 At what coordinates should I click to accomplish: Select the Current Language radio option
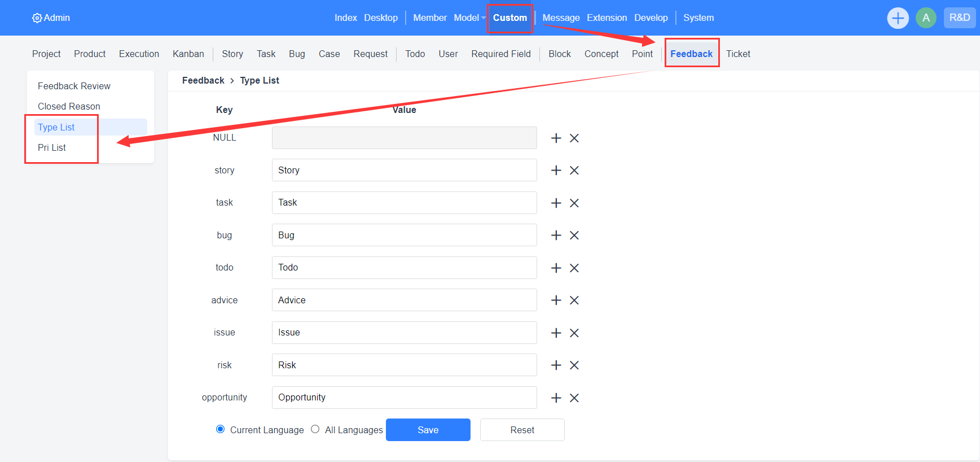(x=221, y=429)
